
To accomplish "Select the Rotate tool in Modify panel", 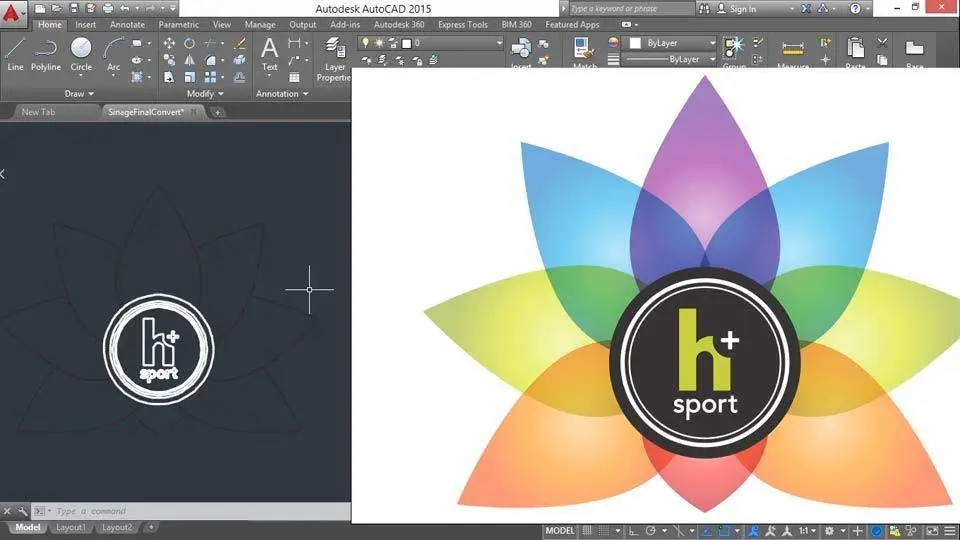I will coord(189,43).
